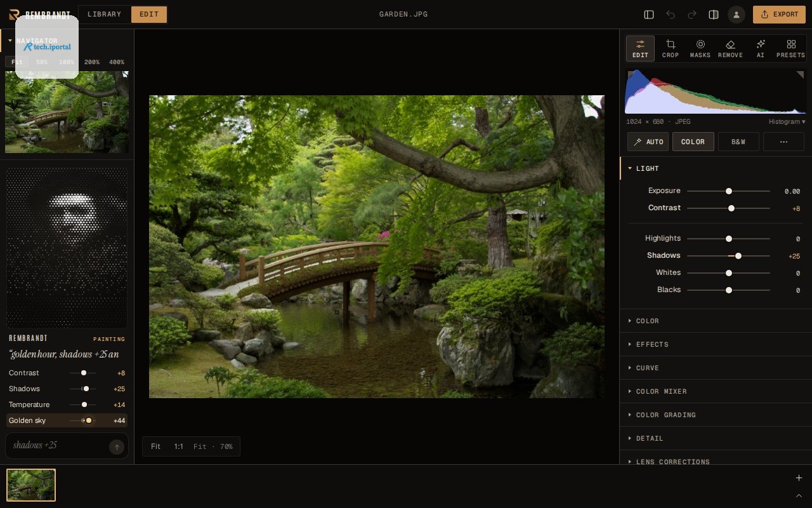812x508 pixels.
Task: Export the photo
Action: 779,15
